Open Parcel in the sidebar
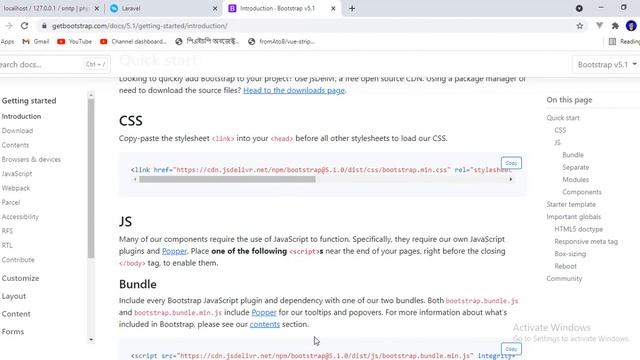This screenshot has width=640, height=360. click(x=11, y=202)
